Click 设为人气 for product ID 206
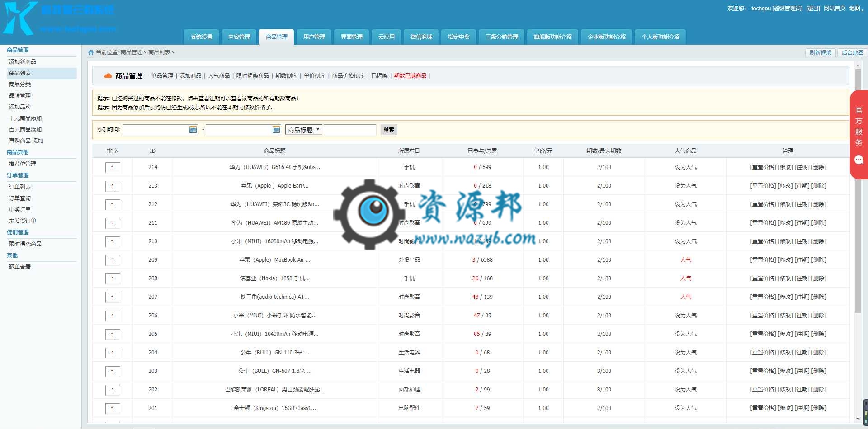Screen dimensions: 868x429 (x=686, y=316)
